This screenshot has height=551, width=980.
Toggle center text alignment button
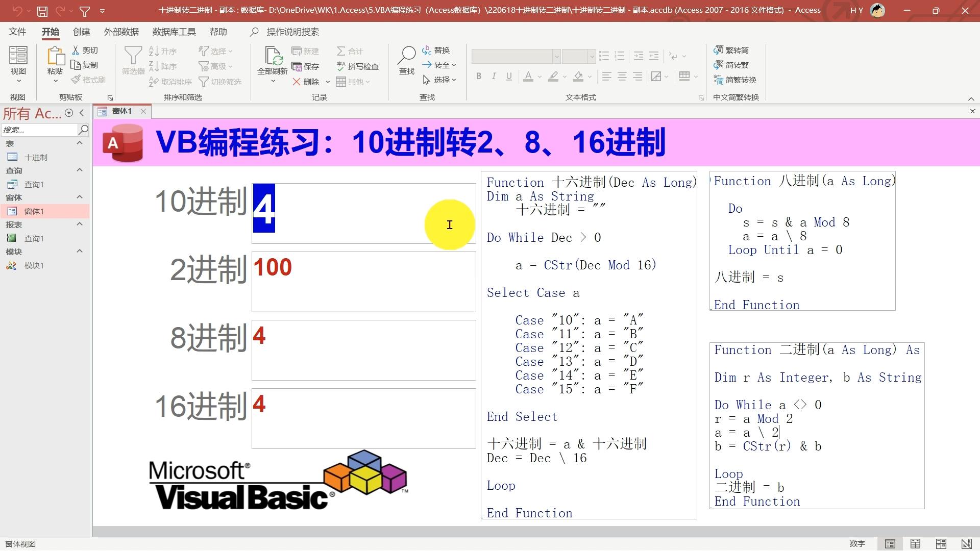coord(622,77)
